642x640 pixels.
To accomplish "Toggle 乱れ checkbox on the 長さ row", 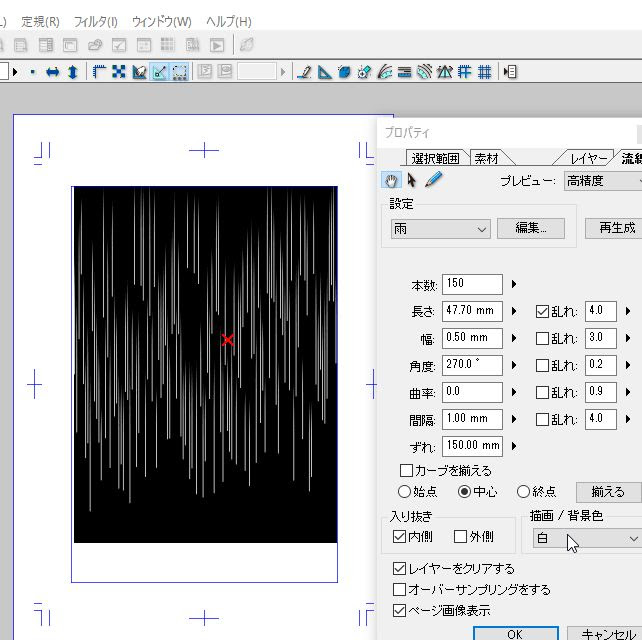I will 542,312.
